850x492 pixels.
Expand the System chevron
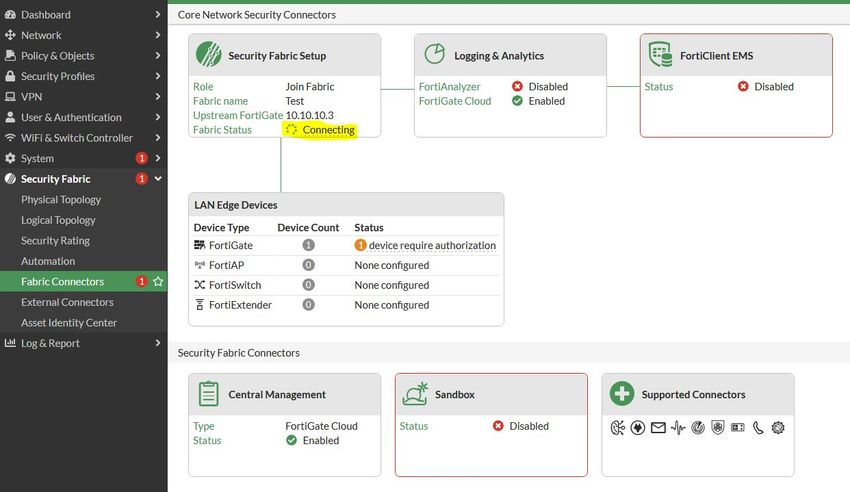158,158
